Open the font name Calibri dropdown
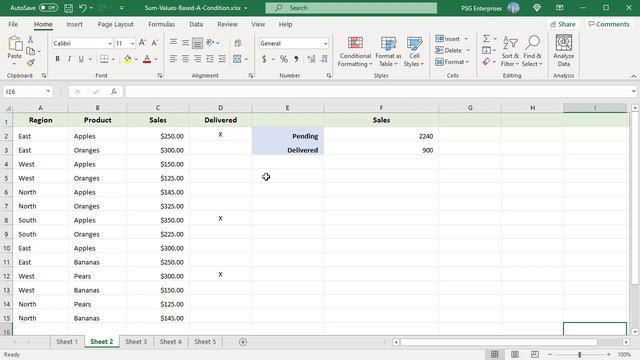 click(x=110, y=43)
